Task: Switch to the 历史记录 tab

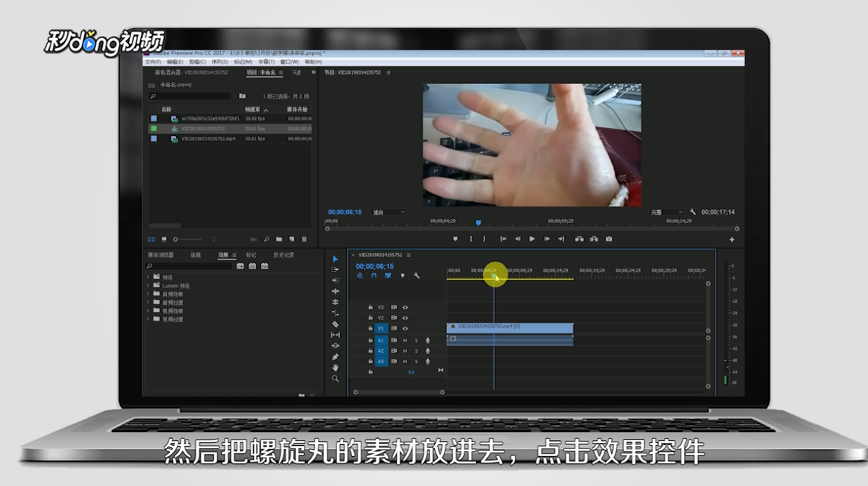Action: click(284, 255)
